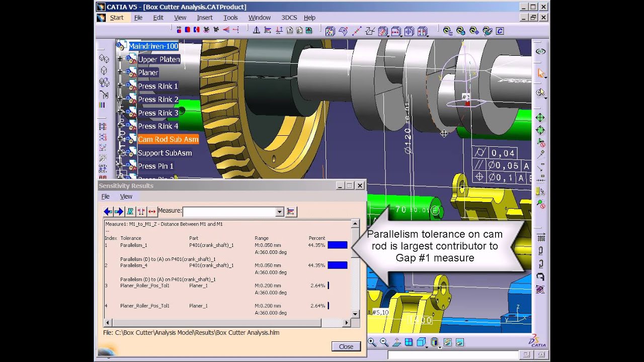Select Maindriven-100 root in tree
This screenshot has width=644, height=362.
(153, 46)
